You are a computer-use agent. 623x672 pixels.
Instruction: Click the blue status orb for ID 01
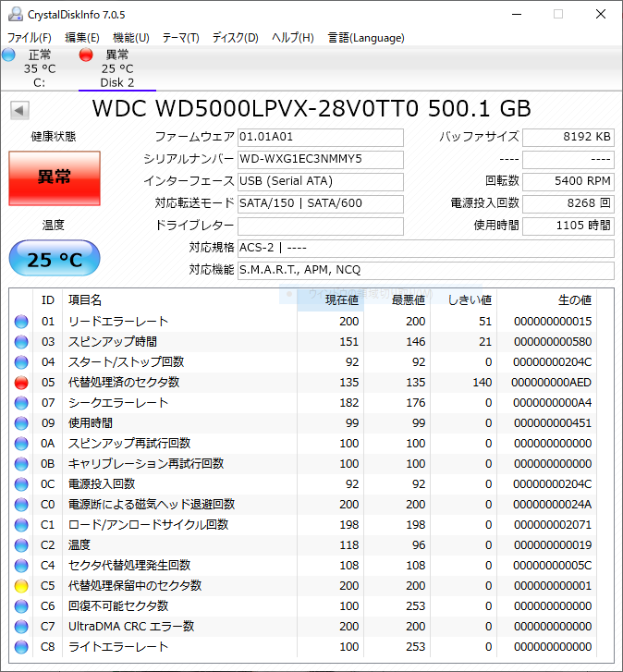[21, 322]
